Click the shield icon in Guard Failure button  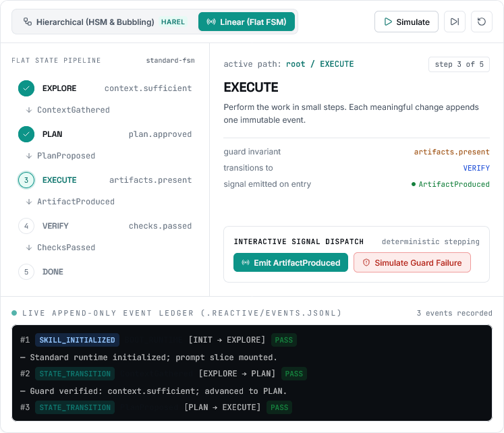pos(366,263)
